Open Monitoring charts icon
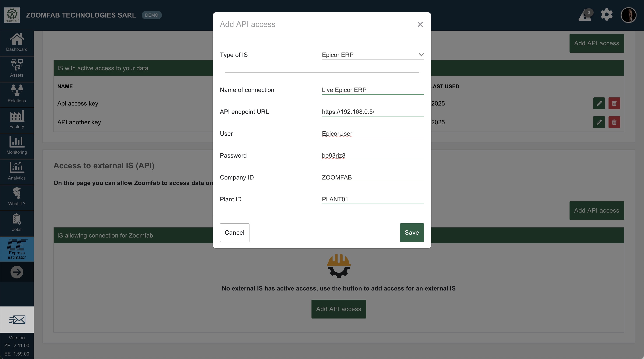This screenshot has height=359, width=644. (17, 146)
